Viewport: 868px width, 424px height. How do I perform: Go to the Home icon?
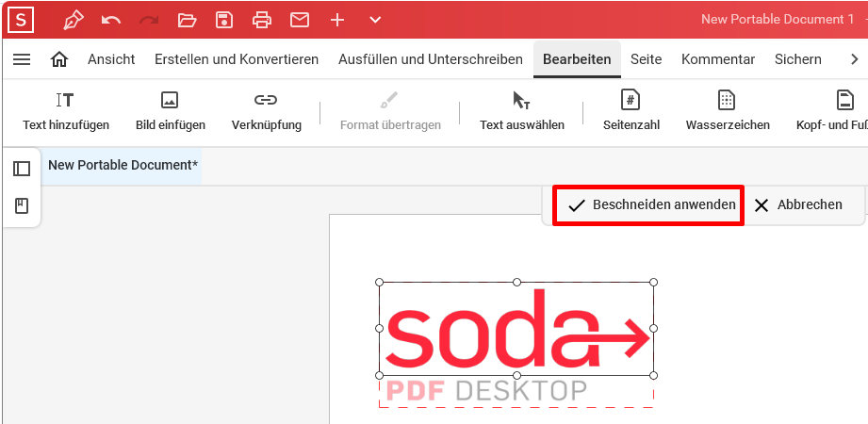[x=59, y=59]
